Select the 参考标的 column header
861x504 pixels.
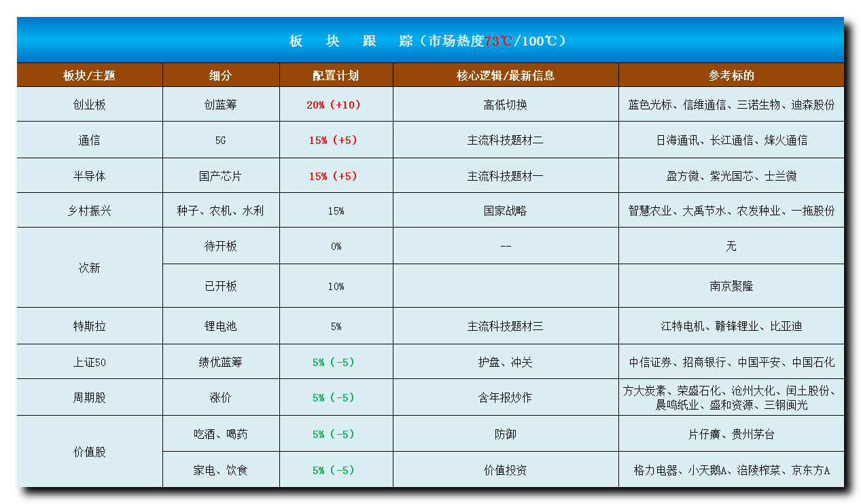pos(731,75)
